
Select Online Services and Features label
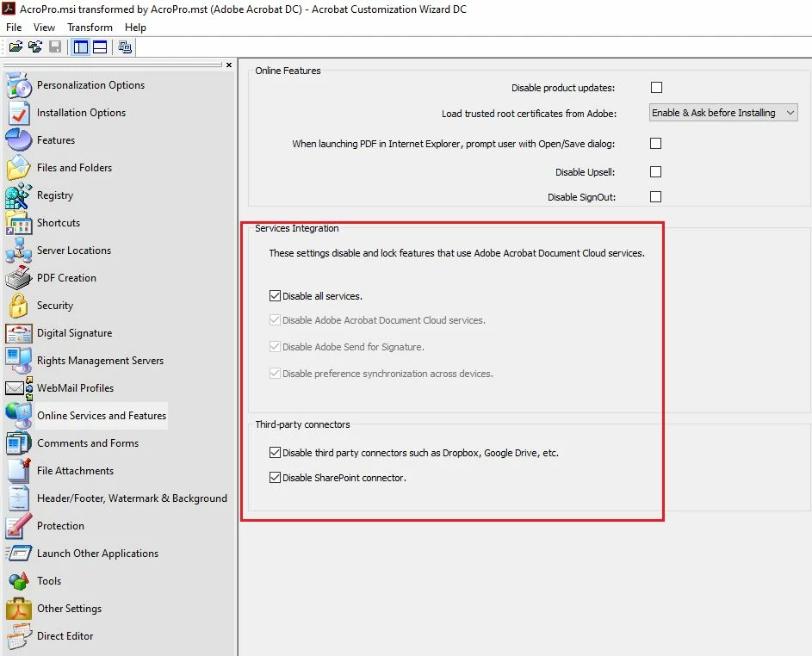click(102, 416)
